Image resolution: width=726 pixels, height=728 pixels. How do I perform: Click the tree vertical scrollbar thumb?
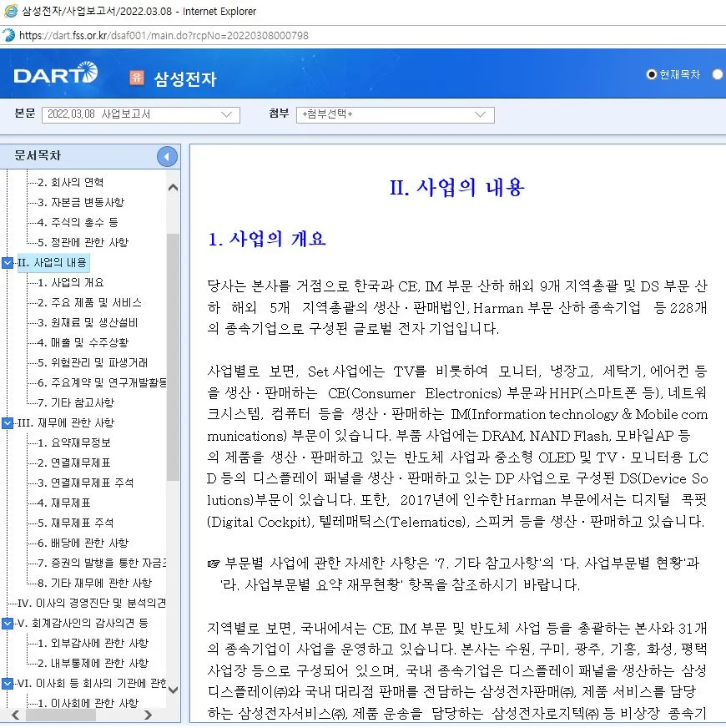(173, 357)
